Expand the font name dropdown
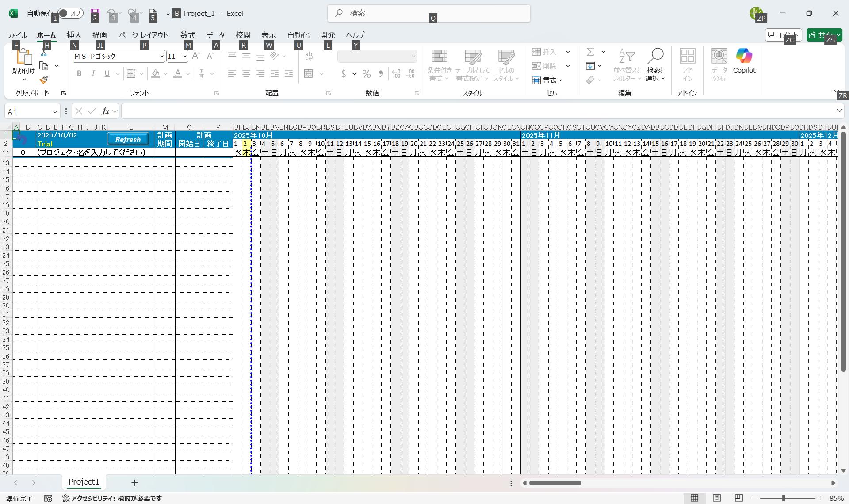This screenshot has height=504, width=849. point(161,57)
